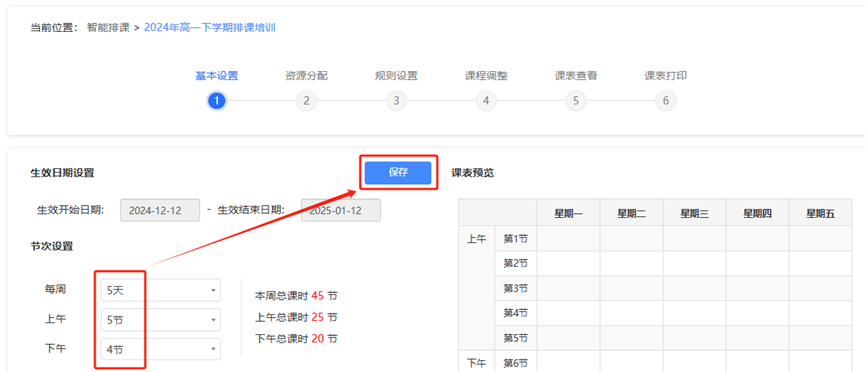Jump to step 4 circle 课程调整

click(x=486, y=101)
